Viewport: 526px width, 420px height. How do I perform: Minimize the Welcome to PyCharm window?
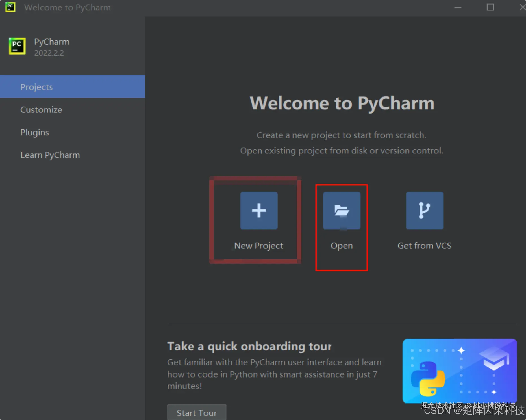458,7
